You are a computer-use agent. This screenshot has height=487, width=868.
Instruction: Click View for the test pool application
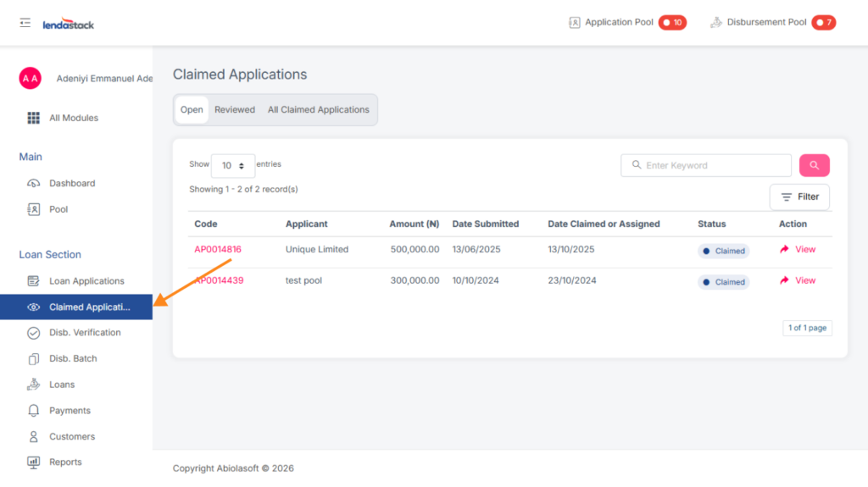(x=798, y=280)
